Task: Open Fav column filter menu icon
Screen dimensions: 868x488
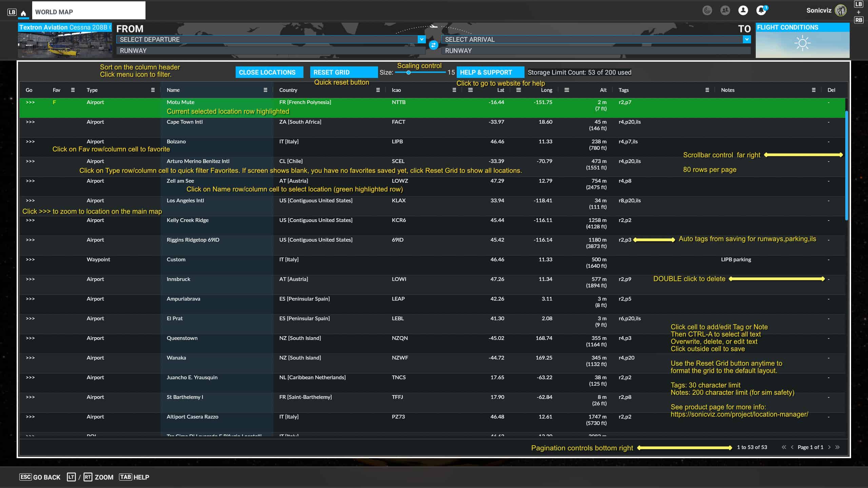Action: 73,90
